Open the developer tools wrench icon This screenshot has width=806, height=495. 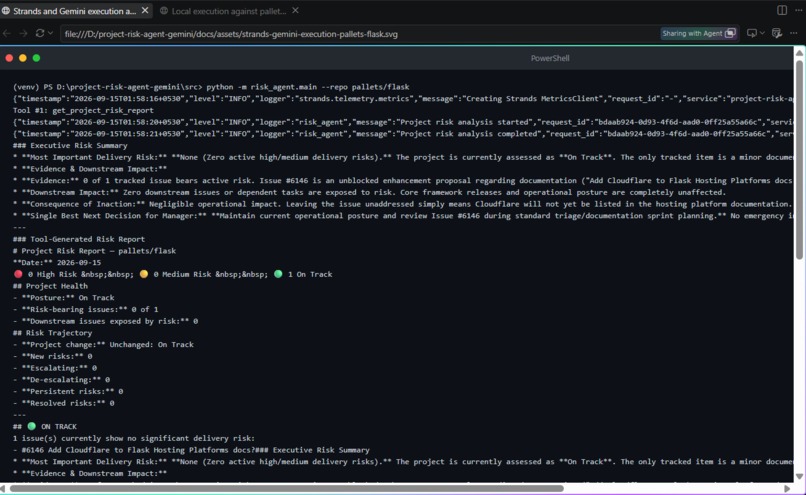point(777,33)
